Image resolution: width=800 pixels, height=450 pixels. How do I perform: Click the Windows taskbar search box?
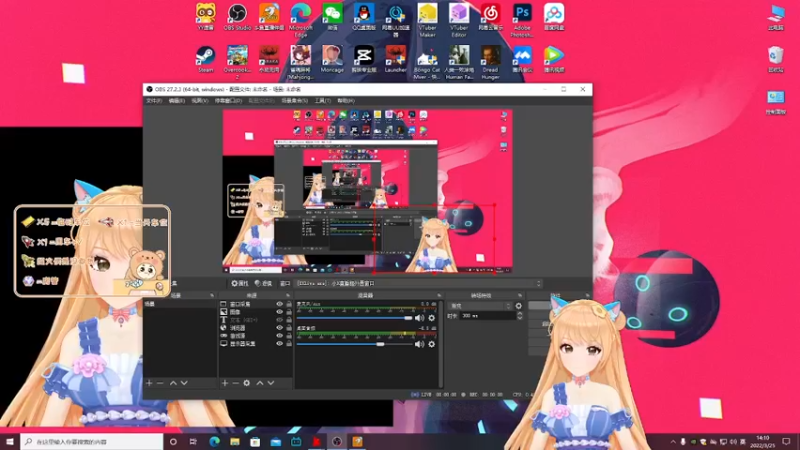(x=92, y=441)
